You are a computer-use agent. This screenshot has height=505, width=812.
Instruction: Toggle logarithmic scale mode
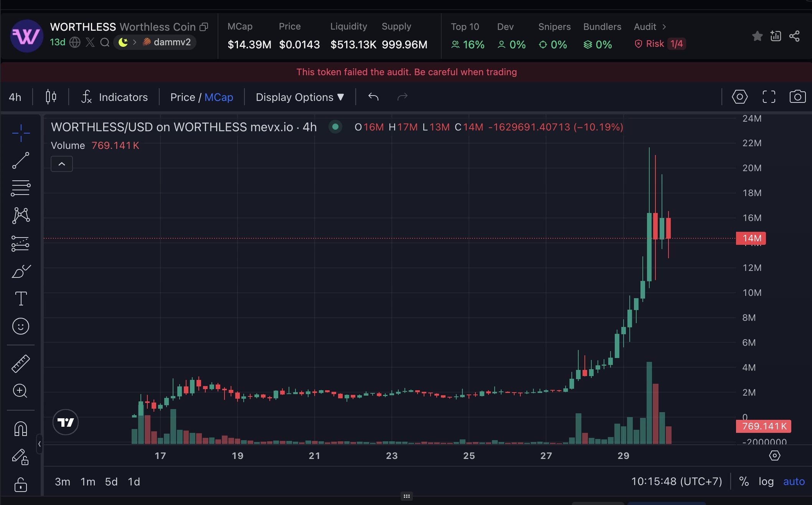coord(766,482)
